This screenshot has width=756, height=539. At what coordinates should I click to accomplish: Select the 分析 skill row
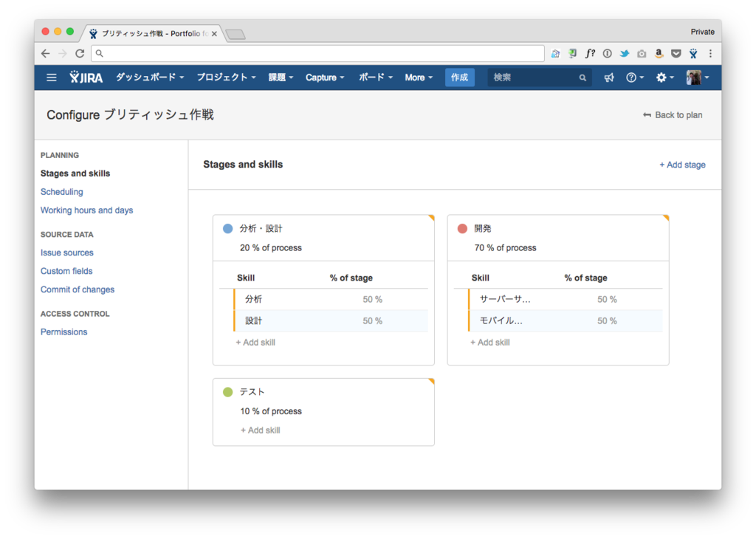point(331,299)
